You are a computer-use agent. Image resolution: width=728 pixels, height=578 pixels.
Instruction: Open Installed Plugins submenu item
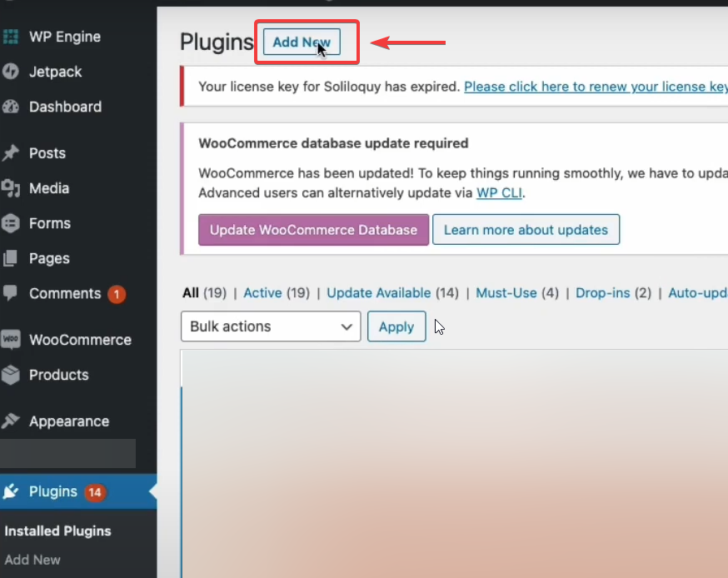pyautogui.click(x=57, y=531)
